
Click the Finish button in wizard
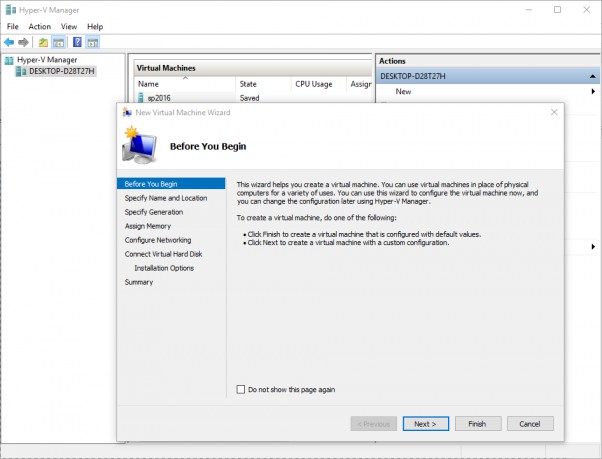tap(478, 424)
